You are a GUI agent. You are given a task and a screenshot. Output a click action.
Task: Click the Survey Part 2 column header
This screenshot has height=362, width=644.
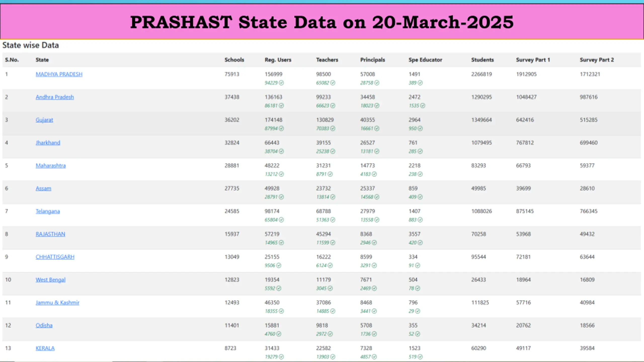tap(597, 60)
